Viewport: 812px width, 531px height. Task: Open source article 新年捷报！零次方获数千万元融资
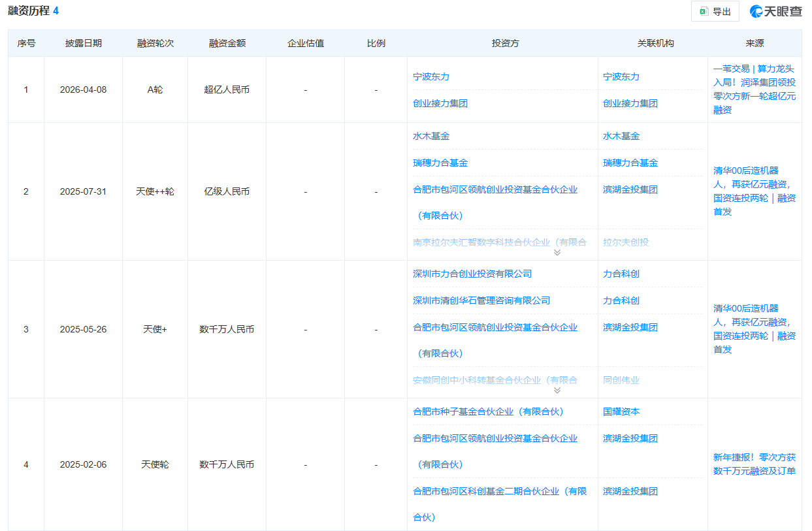click(x=755, y=464)
